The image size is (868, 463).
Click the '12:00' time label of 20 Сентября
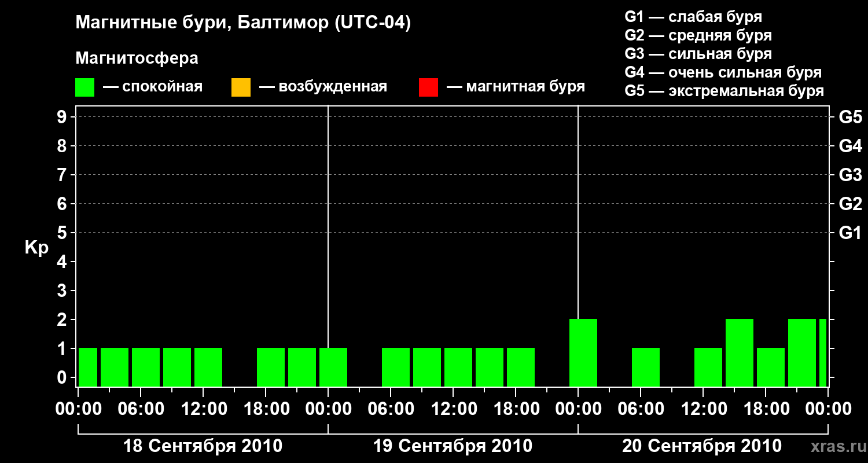(703, 409)
